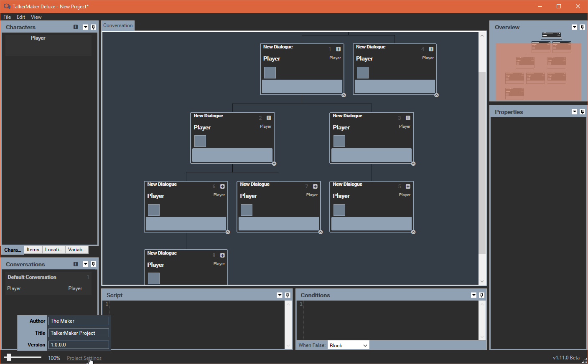
Task: Click dialogue text area of node 1
Action: click(302, 86)
